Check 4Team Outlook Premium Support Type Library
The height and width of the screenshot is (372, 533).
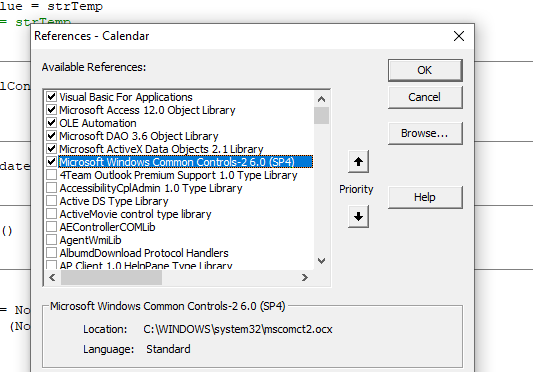click(x=51, y=175)
